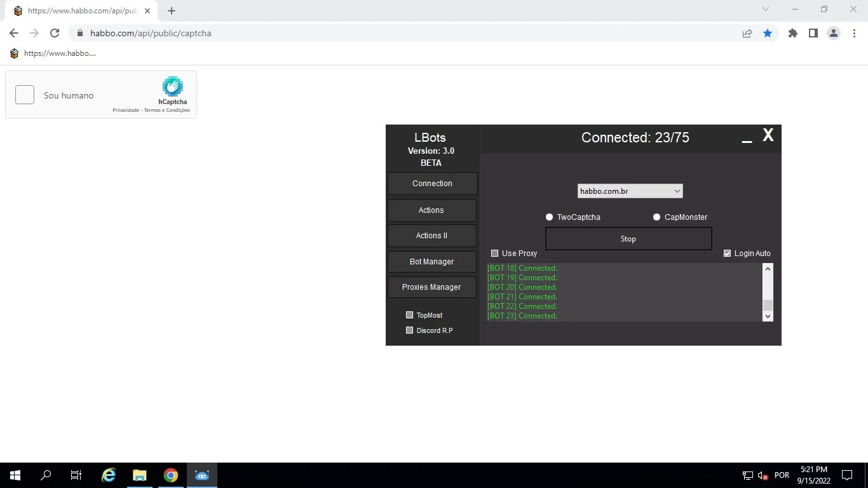Open the Termos e Condições link

[x=167, y=111]
